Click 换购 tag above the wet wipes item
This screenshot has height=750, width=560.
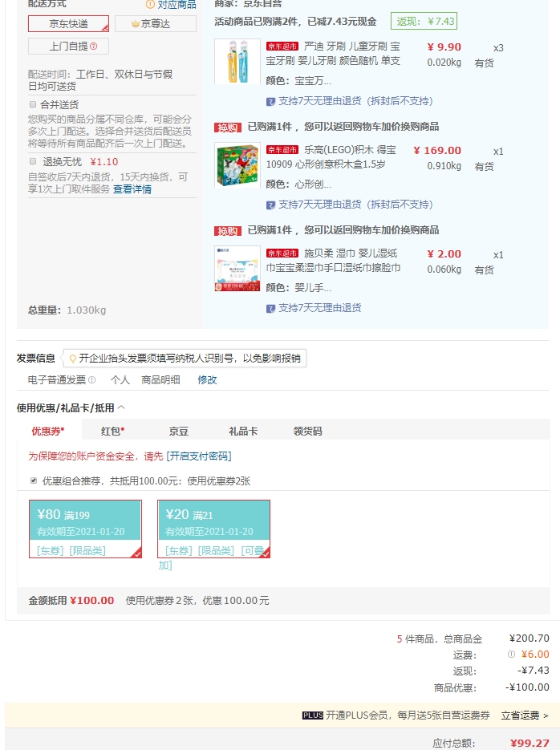tap(228, 231)
